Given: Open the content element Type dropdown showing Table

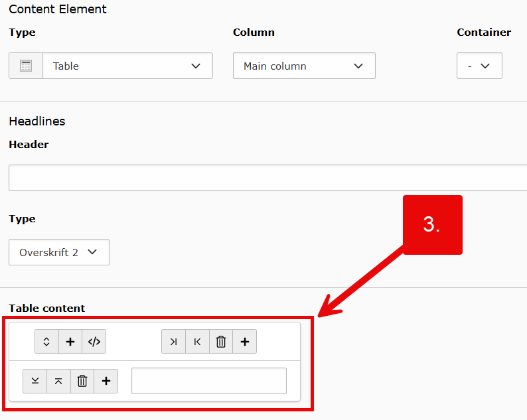Looking at the screenshot, I should click(x=127, y=66).
